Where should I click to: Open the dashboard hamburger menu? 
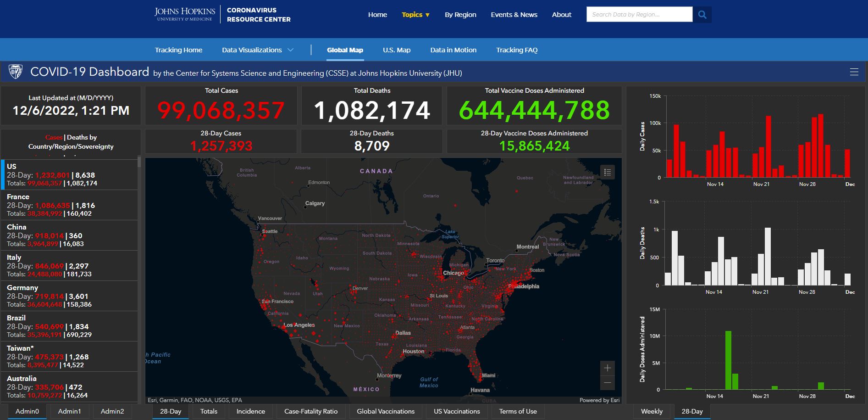(854, 72)
